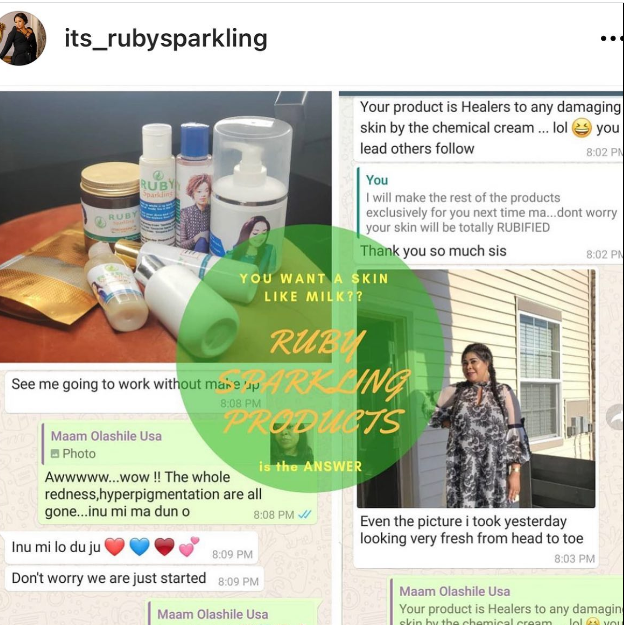The width and height of the screenshot is (624, 625).
Task: Tap the Photo icon in quoted reply
Action: [55, 454]
